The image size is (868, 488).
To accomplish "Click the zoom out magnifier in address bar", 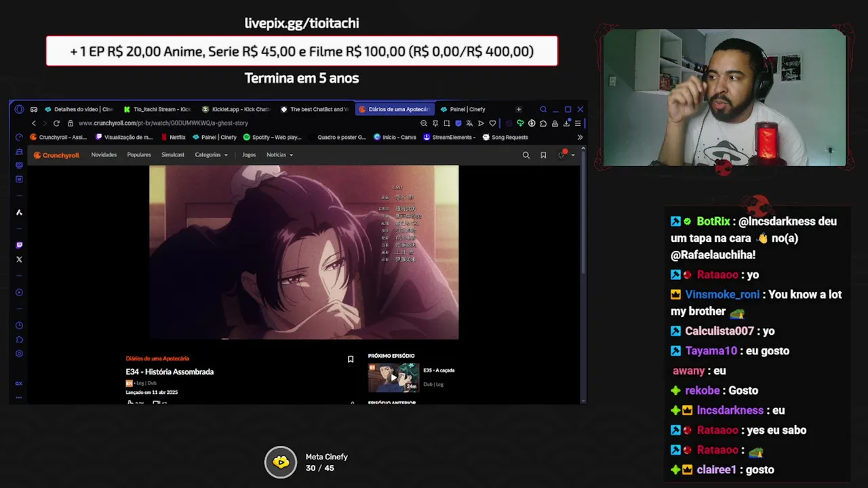I will (424, 123).
